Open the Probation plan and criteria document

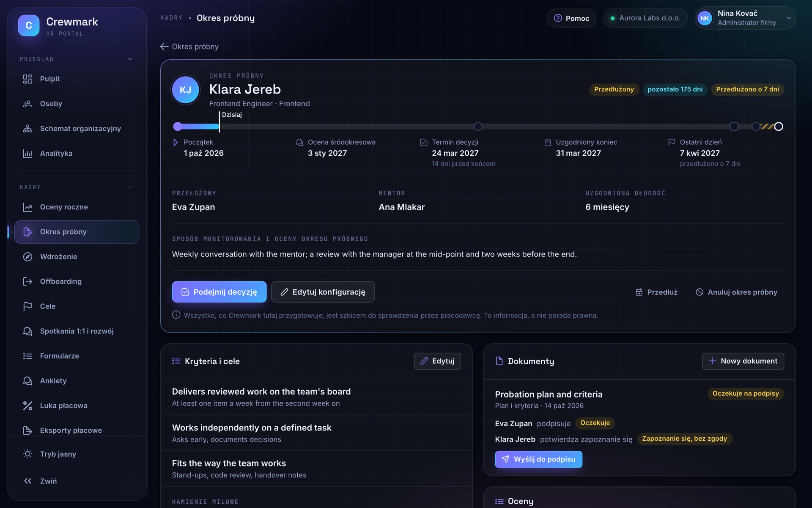(x=549, y=395)
